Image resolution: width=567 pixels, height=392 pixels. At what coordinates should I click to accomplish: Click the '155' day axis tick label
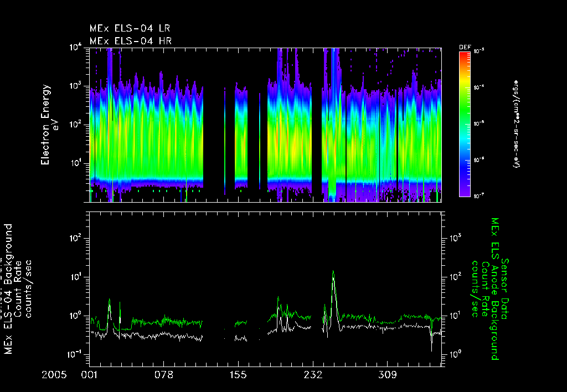pyautogui.click(x=238, y=375)
